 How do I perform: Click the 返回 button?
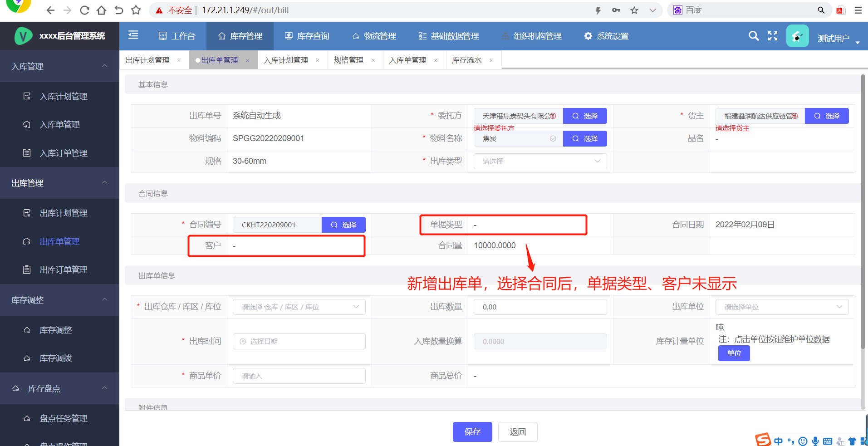(x=518, y=431)
